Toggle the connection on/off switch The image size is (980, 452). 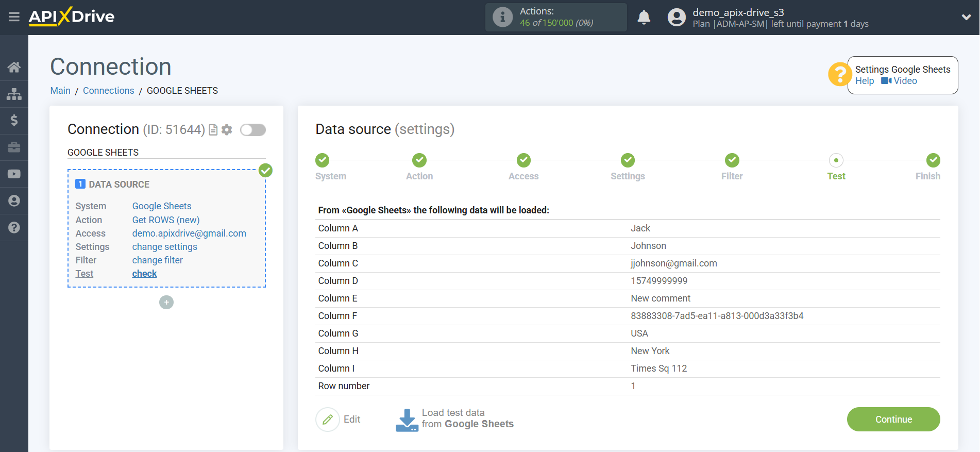coord(253,130)
